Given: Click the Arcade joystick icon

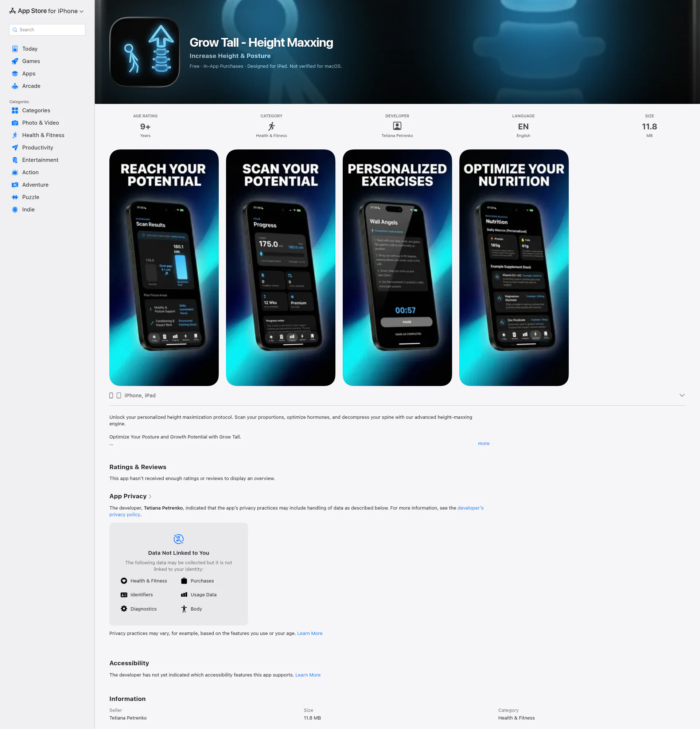Looking at the screenshot, I should tap(15, 86).
